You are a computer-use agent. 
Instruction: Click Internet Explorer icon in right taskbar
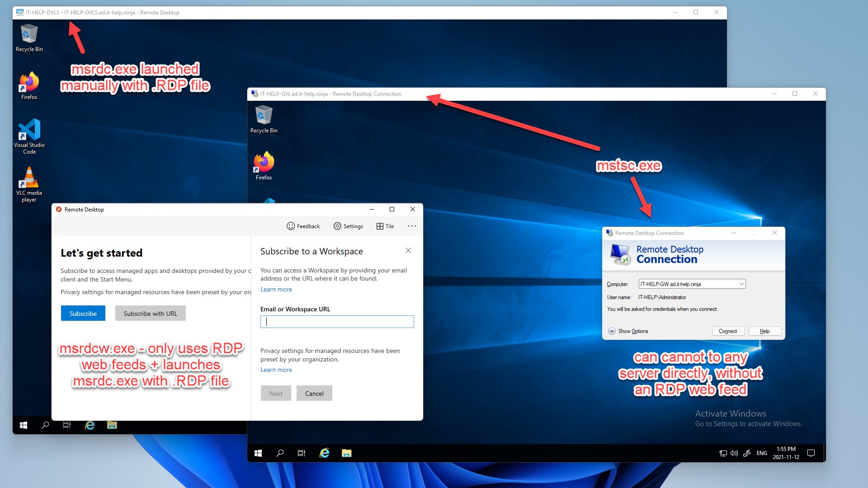coord(325,453)
